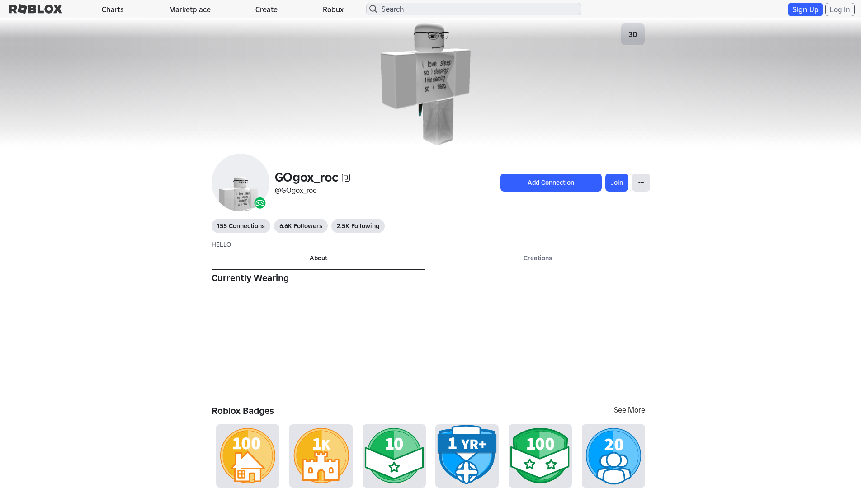
Task: Click into the Search input field
Action: pos(479,9)
